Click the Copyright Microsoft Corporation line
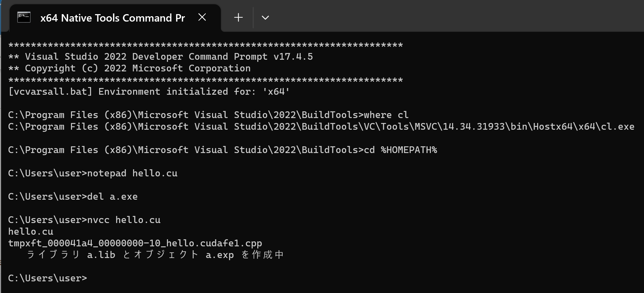 130,68
